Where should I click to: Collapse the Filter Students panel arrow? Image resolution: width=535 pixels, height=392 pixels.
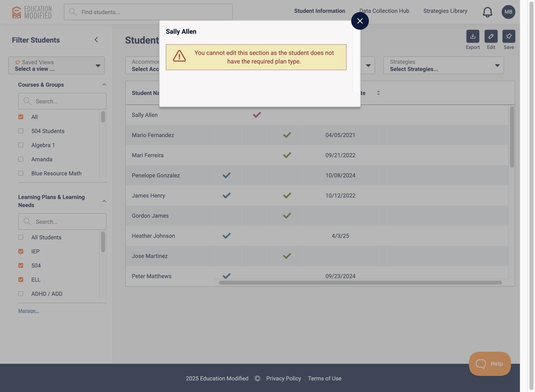coord(96,40)
